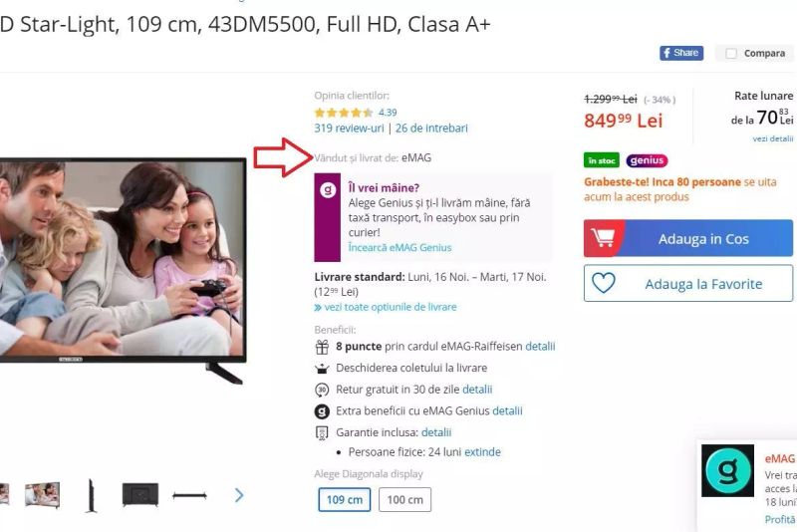Open vezi detalii for monthly rates
This screenshot has width=797, height=532.
[773, 138]
